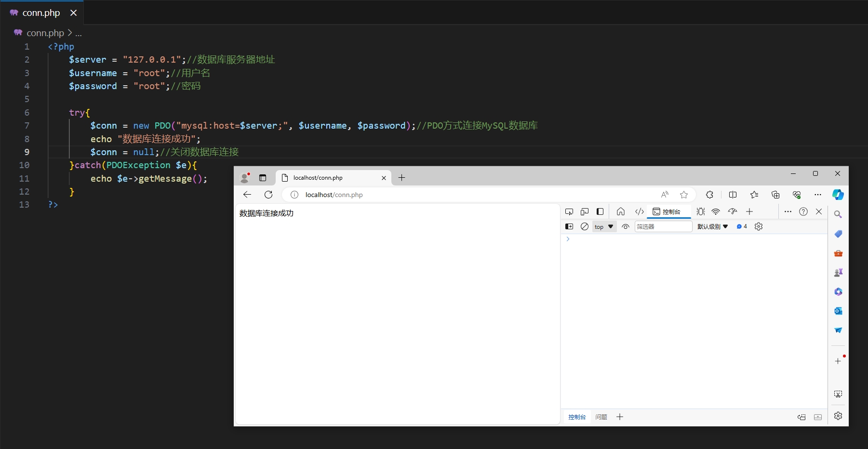This screenshot has height=449, width=868.
Task: Open browser settings and more menu
Action: coord(818,195)
